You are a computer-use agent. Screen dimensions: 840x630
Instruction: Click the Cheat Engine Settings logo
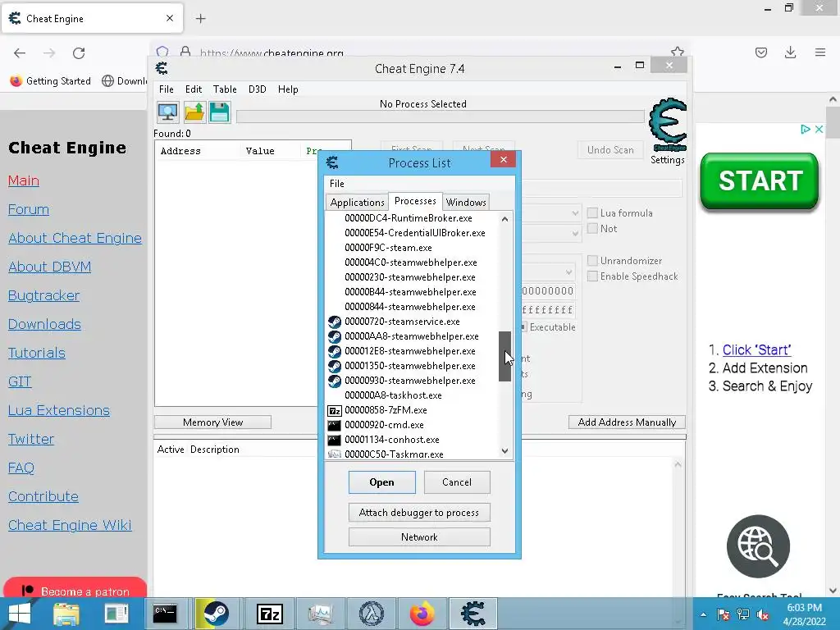[668, 126]
